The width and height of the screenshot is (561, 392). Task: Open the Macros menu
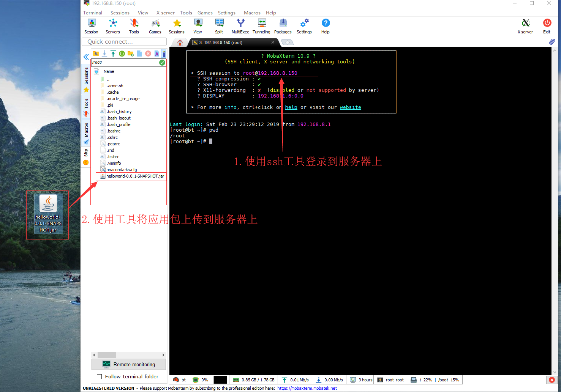252,13
